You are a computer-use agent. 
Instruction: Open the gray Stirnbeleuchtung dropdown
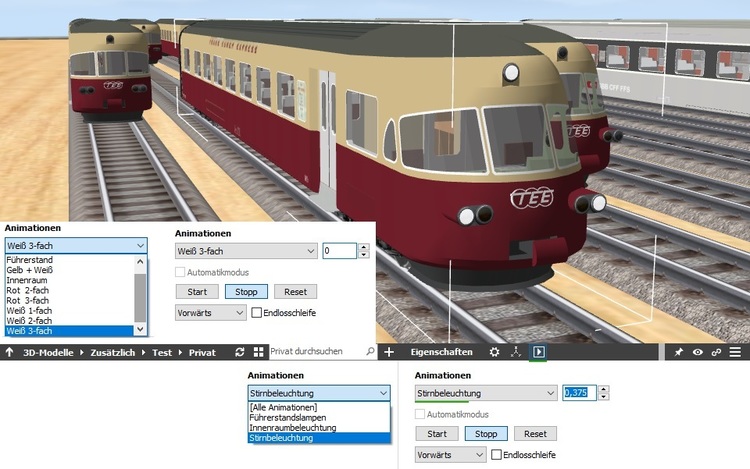(x=486, y=393)
